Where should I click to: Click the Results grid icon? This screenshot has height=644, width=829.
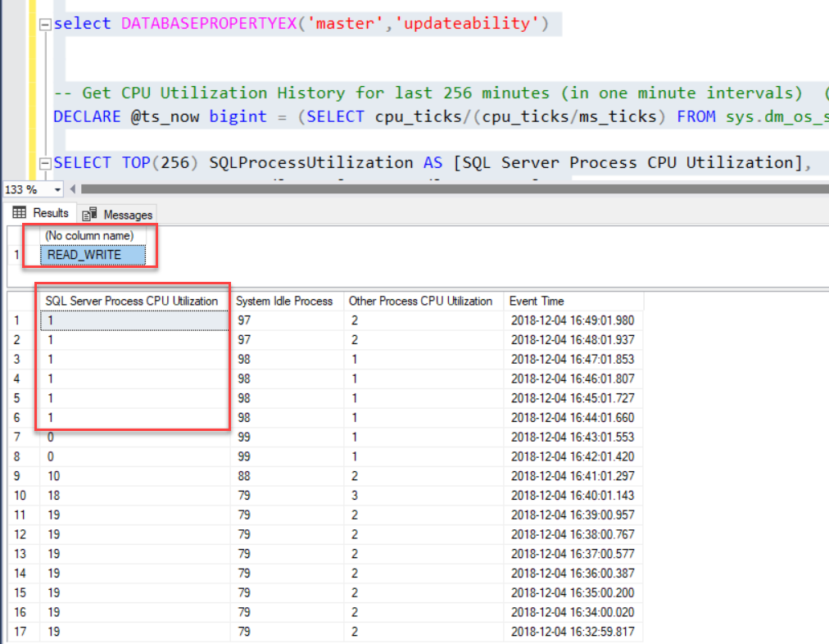(x=20, y=213)
